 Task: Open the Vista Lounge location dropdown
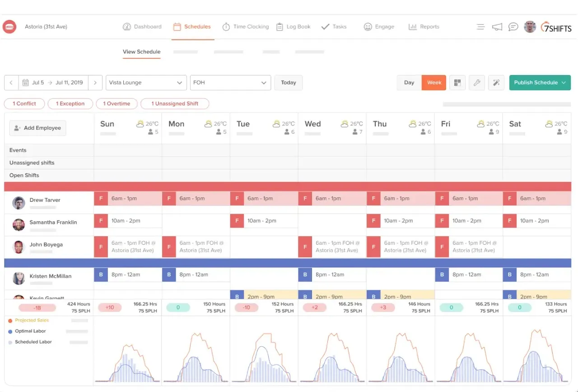click(x=146, y=83)
